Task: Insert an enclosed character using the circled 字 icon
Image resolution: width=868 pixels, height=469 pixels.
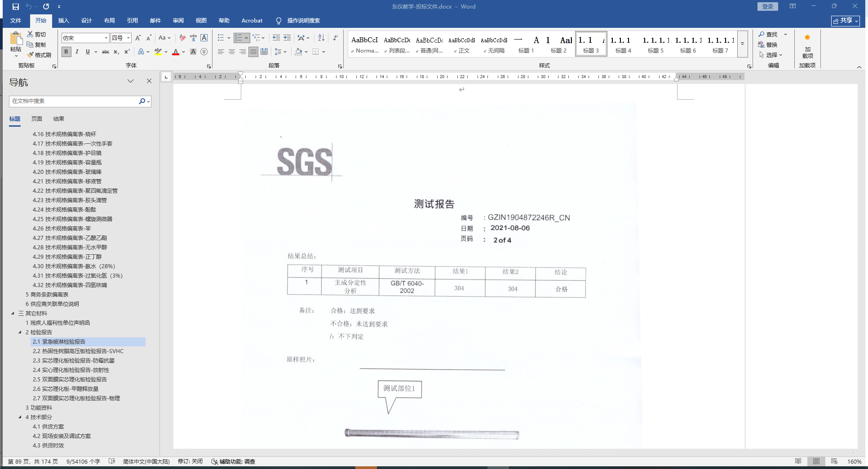Action: [204, 52]
